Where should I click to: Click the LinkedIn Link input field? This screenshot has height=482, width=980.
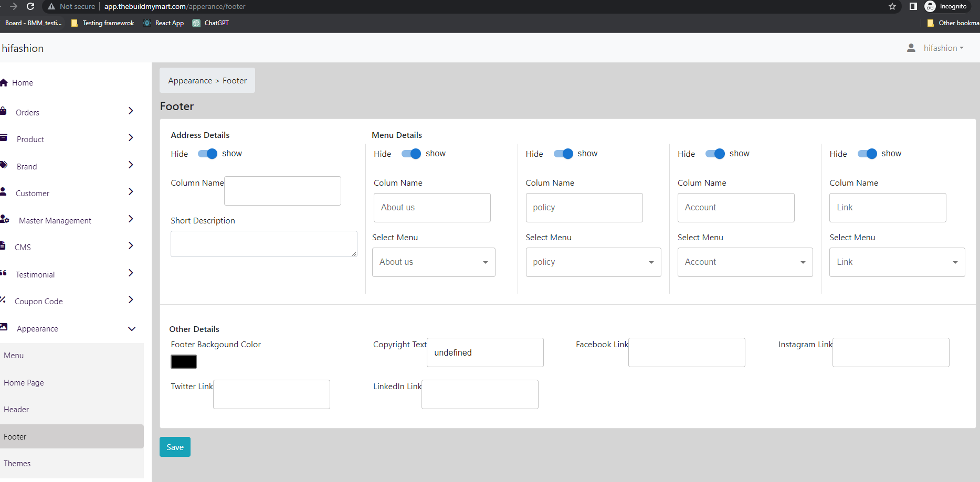tap(480, 394)
